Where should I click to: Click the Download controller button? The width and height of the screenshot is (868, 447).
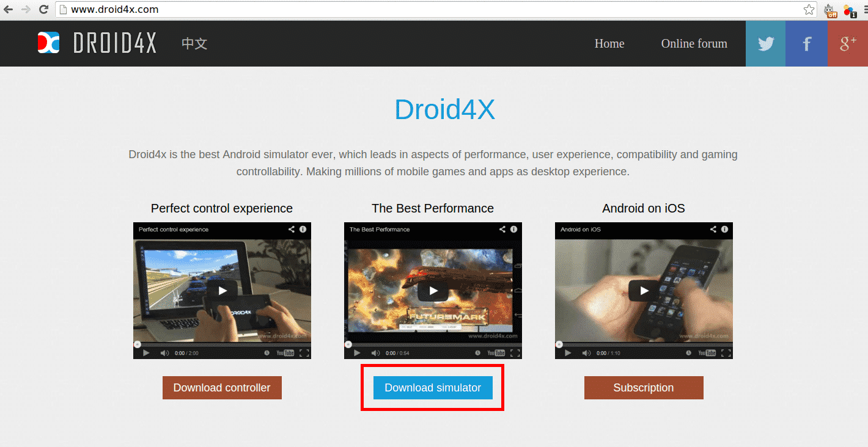point(222,388)
